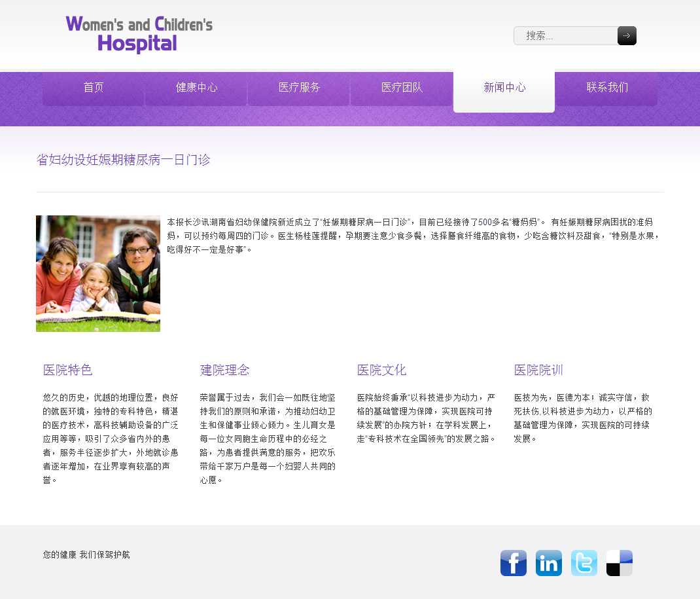Click the 医院特色 section heading
Screen dimensions: 700x599
tap(68, 370)
